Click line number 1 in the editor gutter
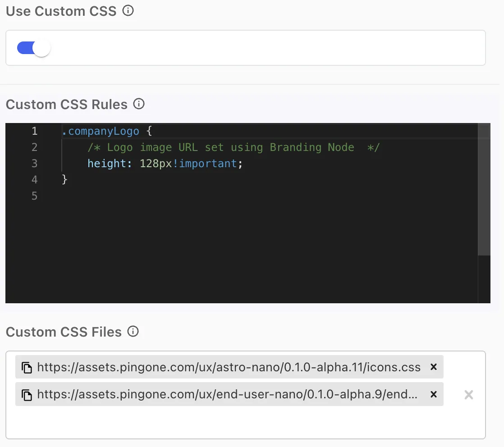The width and height of the screenshot is (504, 447). pyautogui.click(x=34, y=131)
